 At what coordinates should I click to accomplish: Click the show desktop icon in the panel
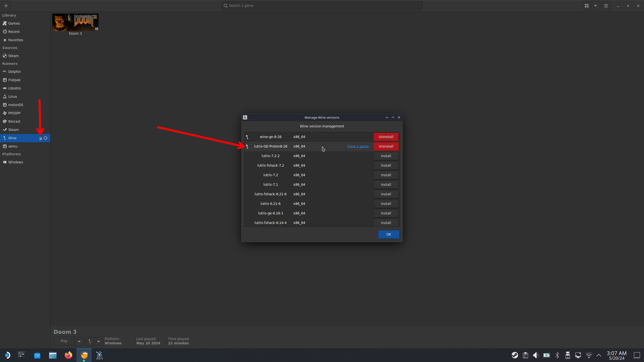tap(636, 355)
